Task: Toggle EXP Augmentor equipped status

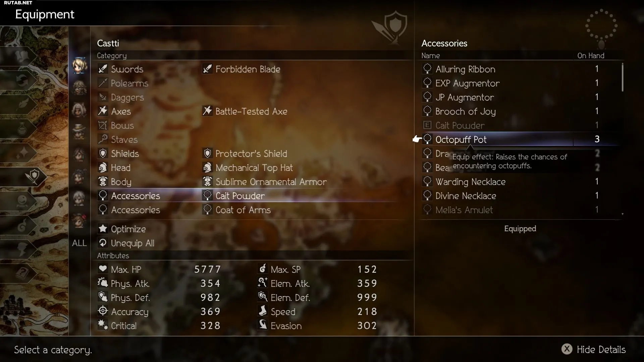Action: tap(468, 83)
